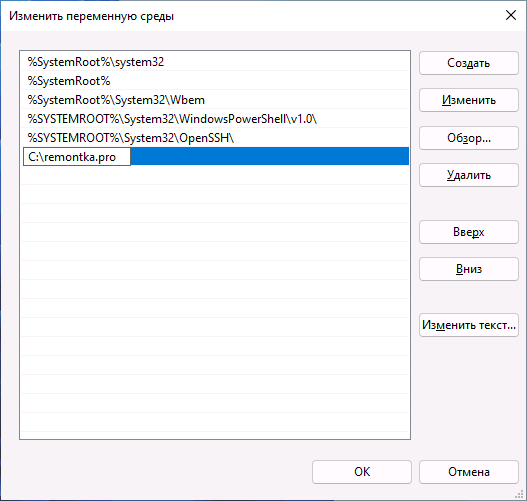Delete the entry with the Удалить button
Image resolution: width=527 pixels, height=501 pixels.
coord(469,175)
